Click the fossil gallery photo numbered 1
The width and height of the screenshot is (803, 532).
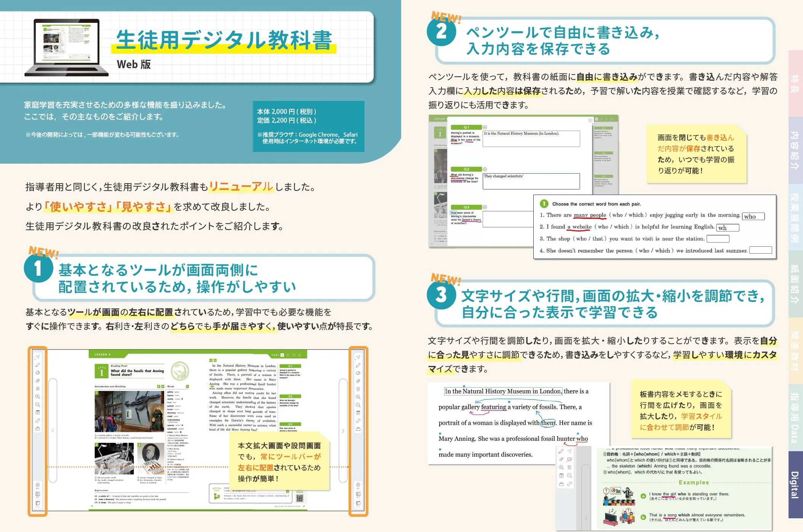point(129,411)
